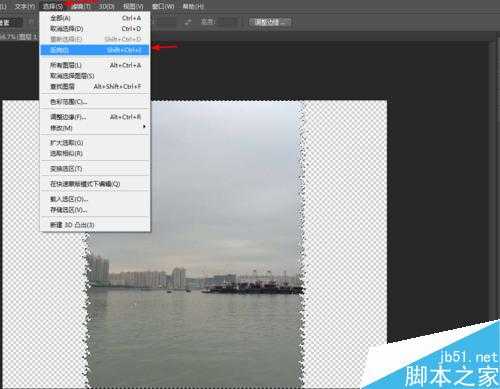Open the 文字(Y) menu
Viewport: 500px width, 389px height.
(25, 6)
